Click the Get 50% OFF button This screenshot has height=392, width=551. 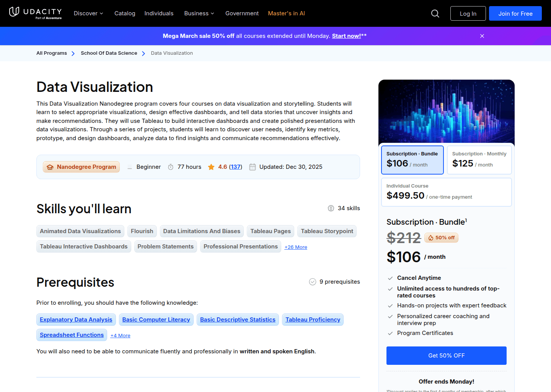click(x=446, y=355)
